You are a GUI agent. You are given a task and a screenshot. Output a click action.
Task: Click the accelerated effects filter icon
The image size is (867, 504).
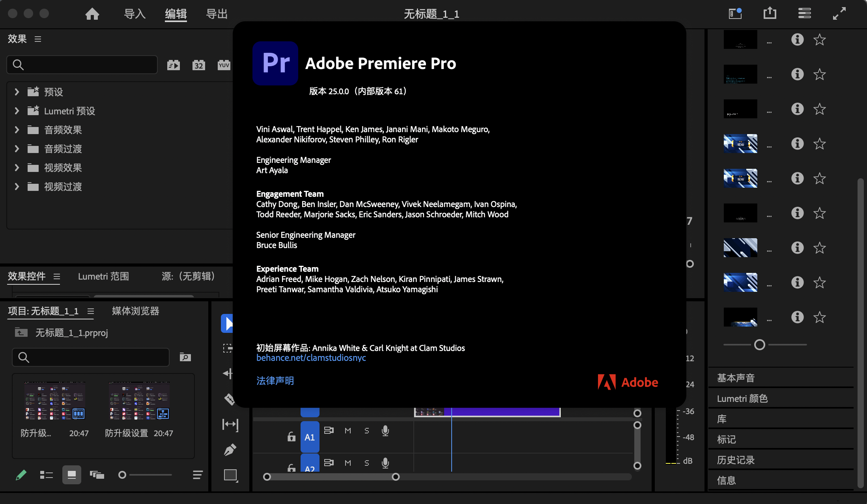173,65
